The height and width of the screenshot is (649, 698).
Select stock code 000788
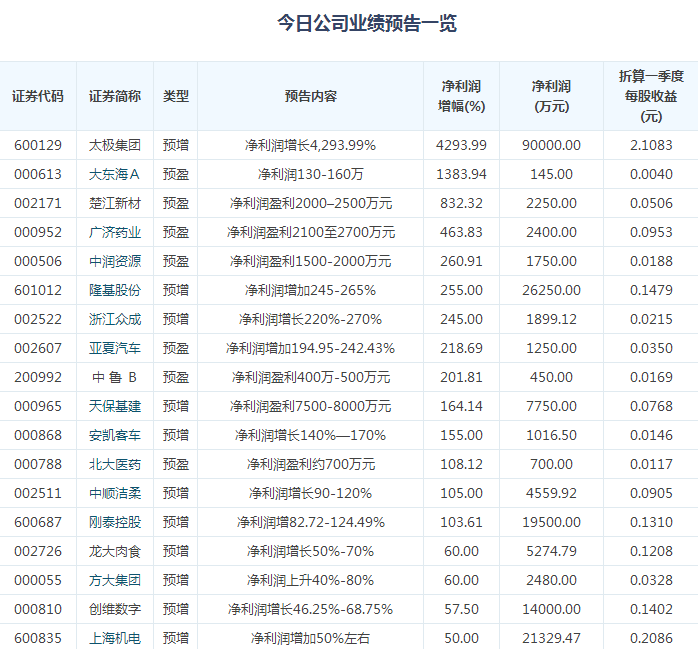(38, 464)
